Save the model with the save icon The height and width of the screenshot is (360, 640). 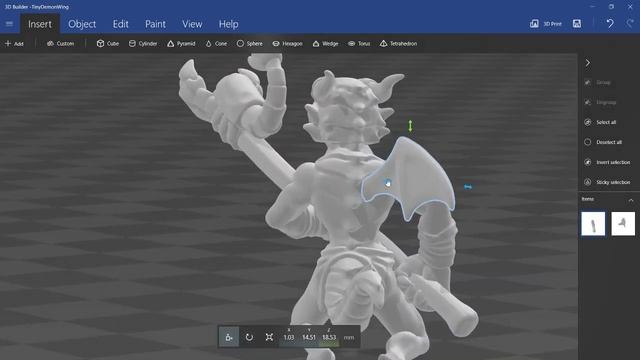tap(577, 24)
